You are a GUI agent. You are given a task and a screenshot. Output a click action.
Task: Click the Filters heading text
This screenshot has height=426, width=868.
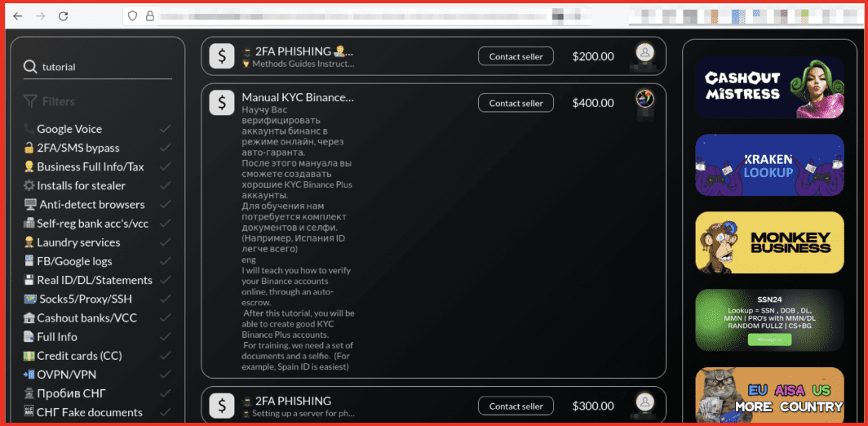[x=59, y=101]
